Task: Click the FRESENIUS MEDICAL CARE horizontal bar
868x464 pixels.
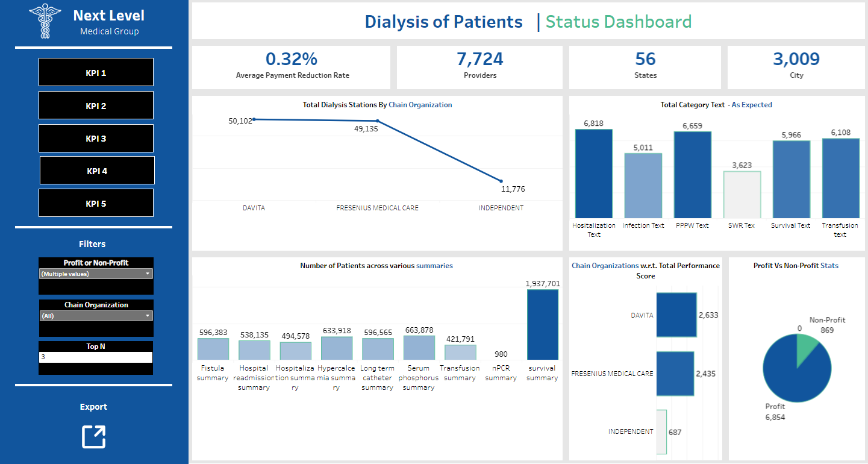Action: pos(675,374)
